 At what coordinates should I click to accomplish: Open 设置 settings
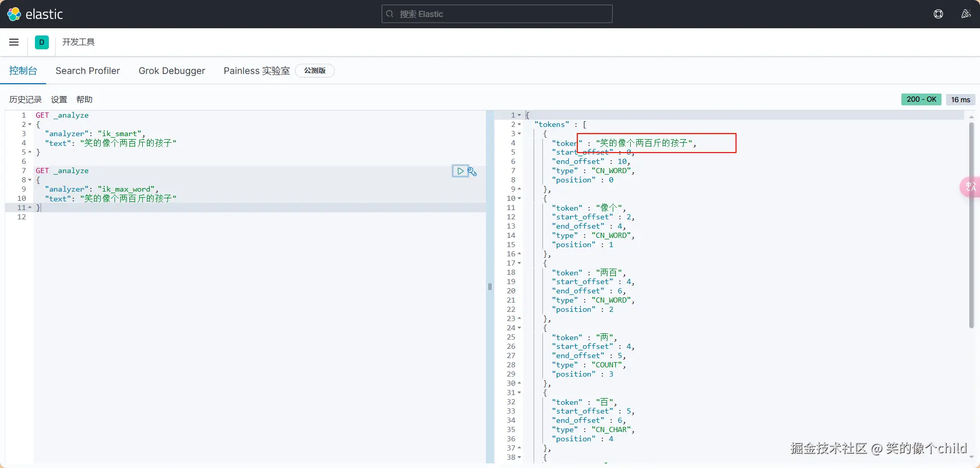point(59,100)
